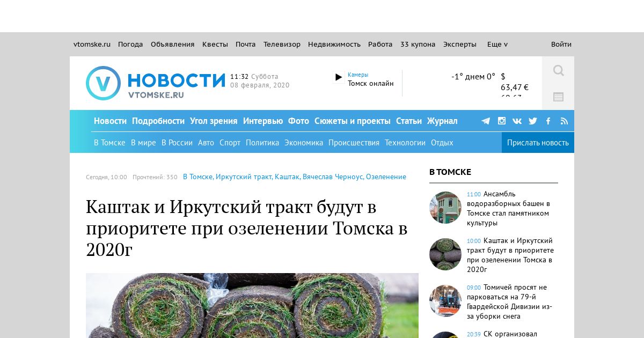Open 'vtomske.ru' top bar link
The image size is (644, 338).
tap(92, 45)
